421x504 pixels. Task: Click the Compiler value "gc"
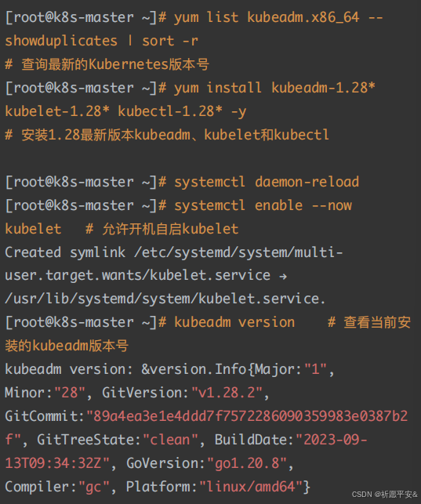[x=94, y=487]
